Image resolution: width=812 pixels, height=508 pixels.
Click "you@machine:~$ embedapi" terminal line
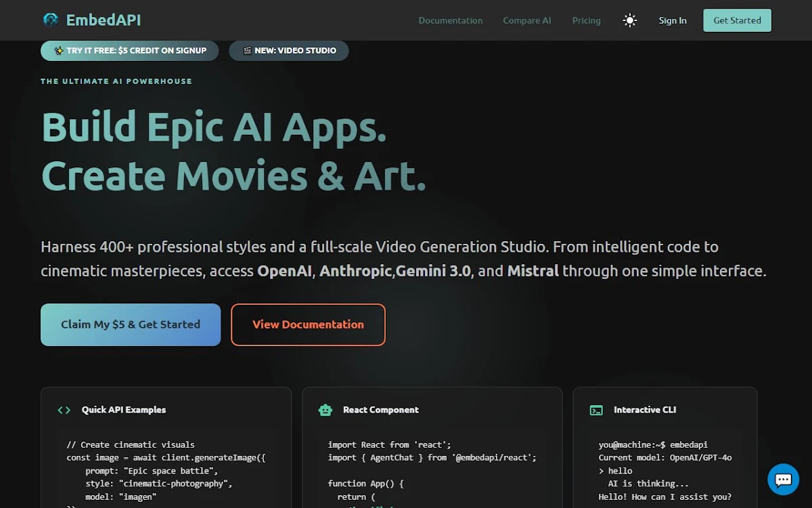[653, 445]
